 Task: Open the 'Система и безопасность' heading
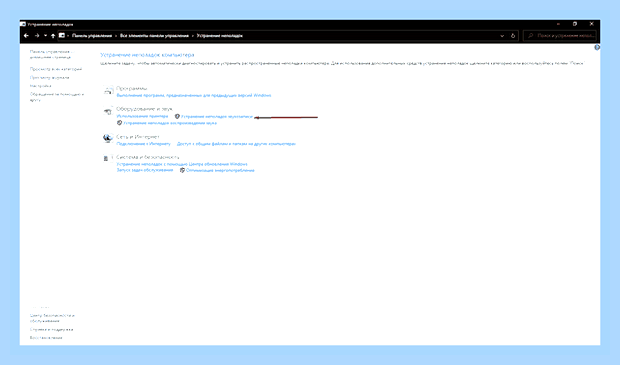pyautogui.click(x=147, y=157)
